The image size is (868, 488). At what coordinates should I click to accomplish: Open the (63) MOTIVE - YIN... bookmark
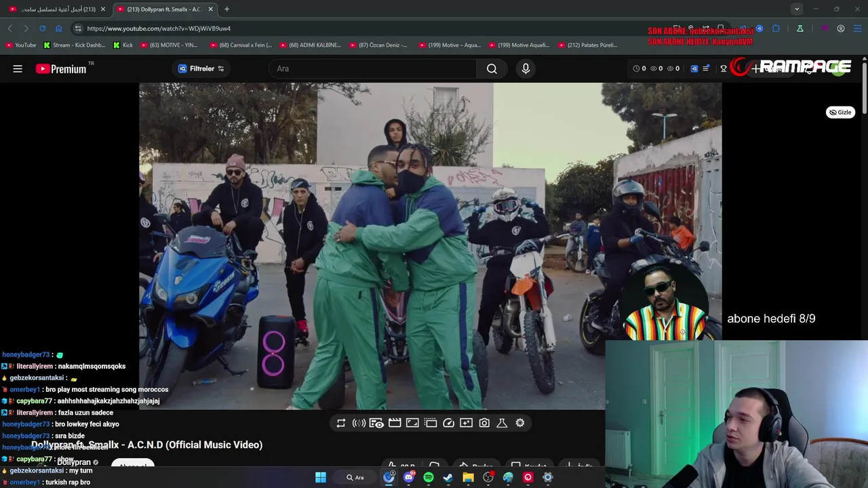[x=170, y=45]
